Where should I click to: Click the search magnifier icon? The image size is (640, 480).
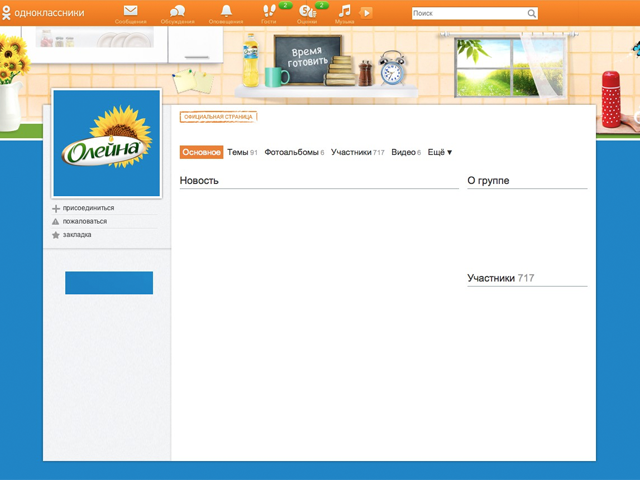(531, 13)
